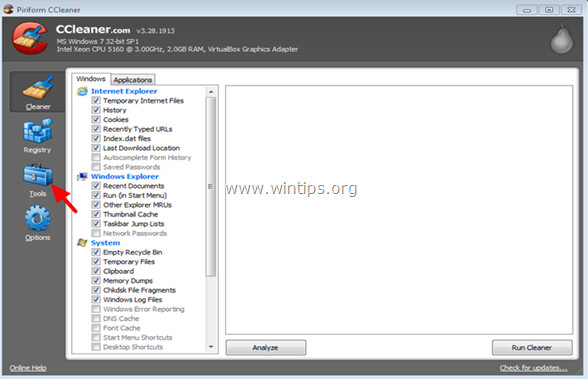Click the Internet Explorer category icon
The height and width of the screenshot is (379, 588).
pos(82,91)
